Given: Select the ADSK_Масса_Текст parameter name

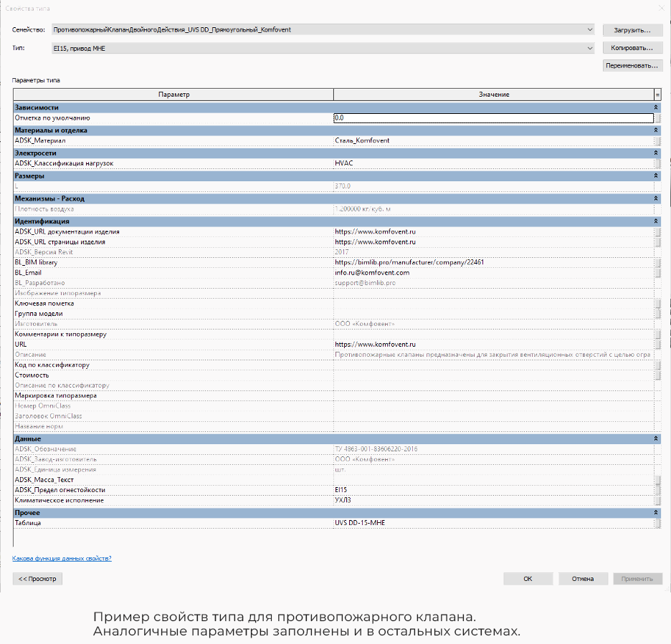Looking at the screenshot, I should (x=44, y=480).
